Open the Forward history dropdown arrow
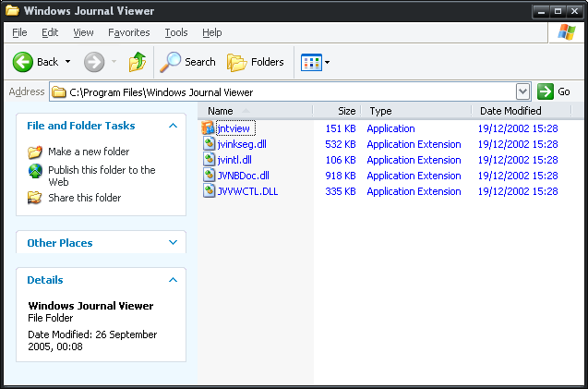The width and height of the screenshot is (588, 389). pos(114,62)
